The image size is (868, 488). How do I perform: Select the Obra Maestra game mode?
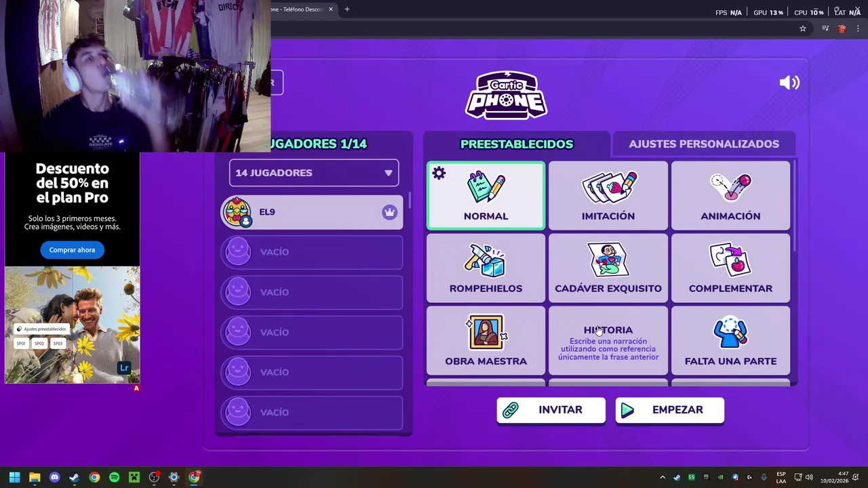click(x=486, y=341)
